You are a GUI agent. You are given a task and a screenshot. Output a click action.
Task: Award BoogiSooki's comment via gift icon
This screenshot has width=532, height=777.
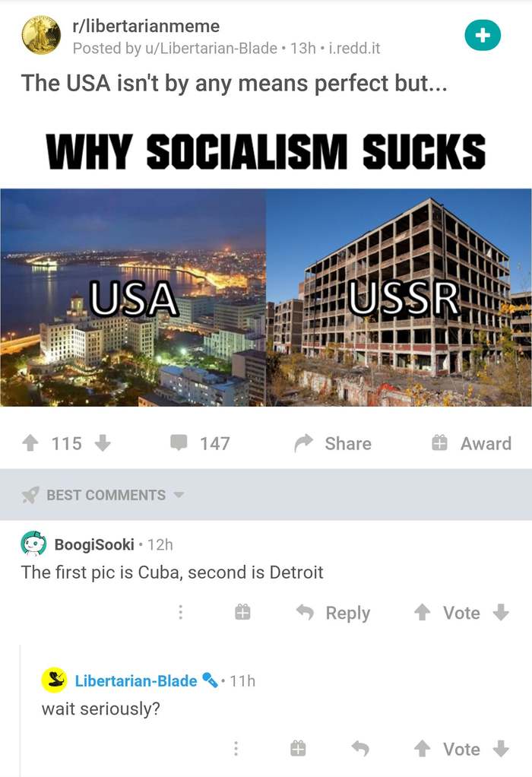(x=242, y=613)
